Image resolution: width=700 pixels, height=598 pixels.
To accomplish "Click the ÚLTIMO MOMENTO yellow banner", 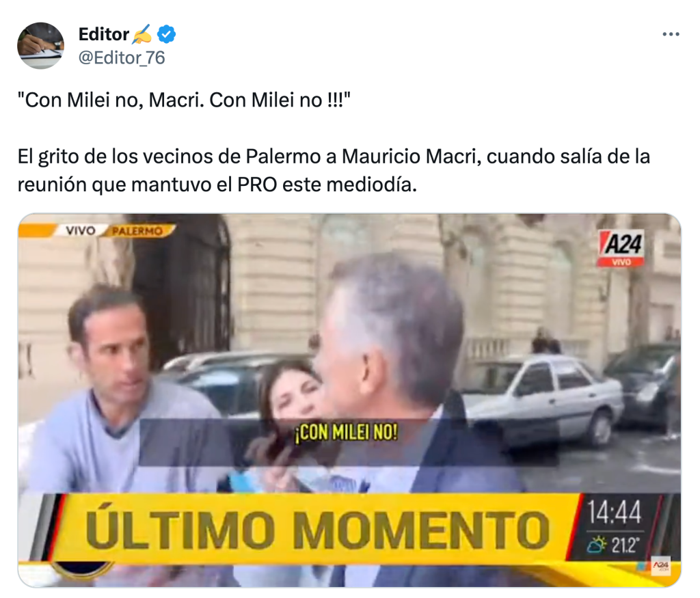I will 317,529.
